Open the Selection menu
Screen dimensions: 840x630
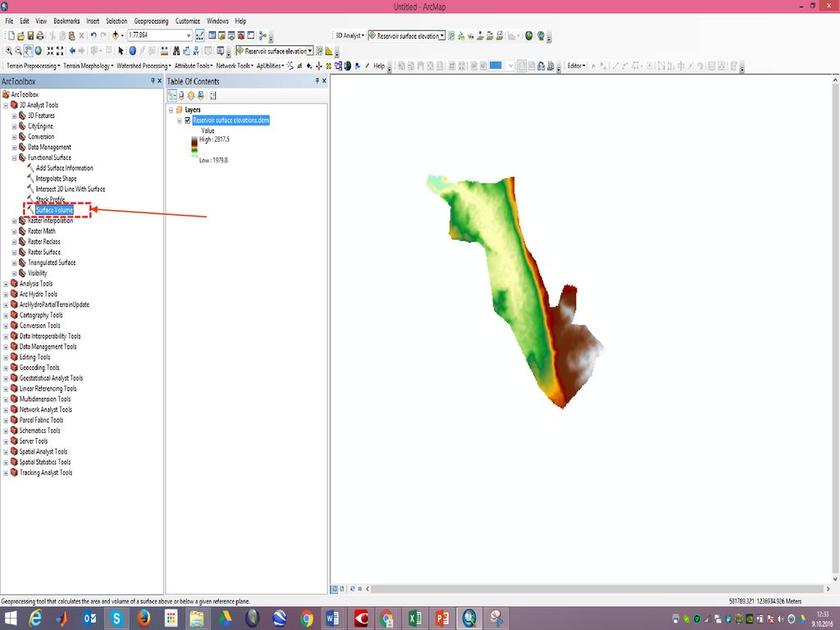[116, 21]
